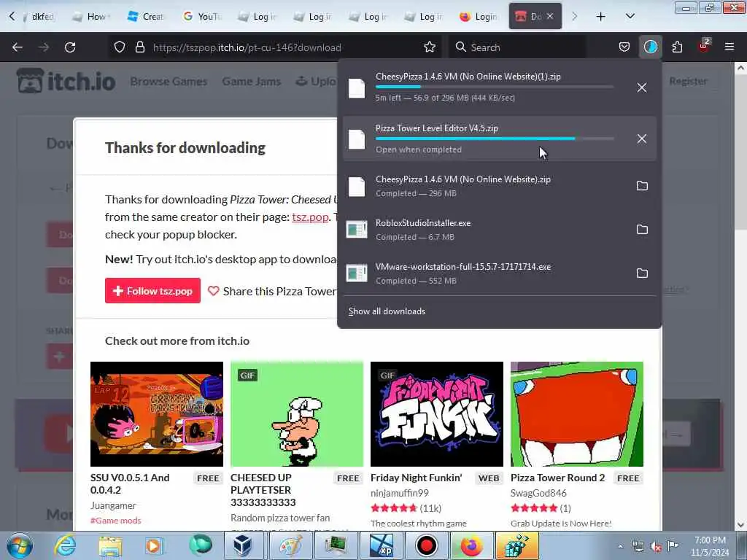Click the Level Editor zip download progress bar
This screenshot has height=560, width=747.
(x=495, y=139)
